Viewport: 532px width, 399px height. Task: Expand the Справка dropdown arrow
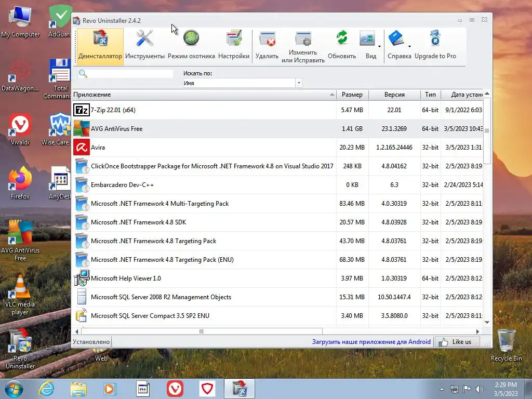pyautogui.click(x=409, y=46)
